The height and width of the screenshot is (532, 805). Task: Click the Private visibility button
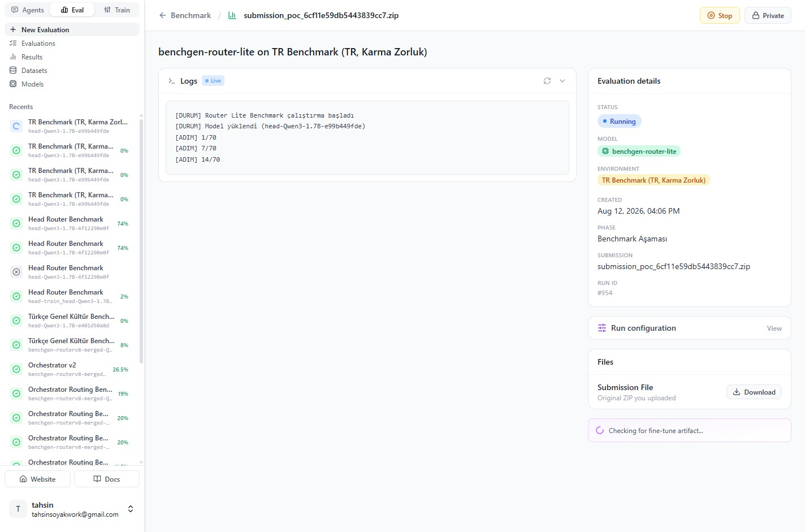[x=768, y=15]
